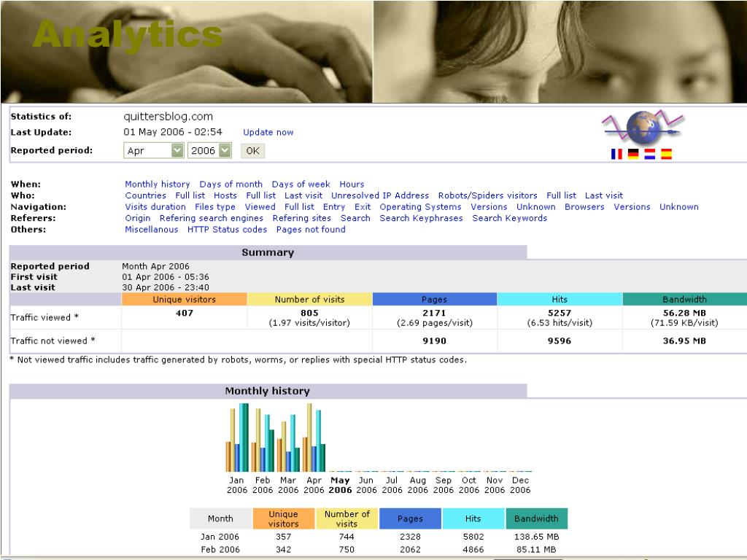
Task: Open the Refering search engines link
Action: tap(212, 218)
